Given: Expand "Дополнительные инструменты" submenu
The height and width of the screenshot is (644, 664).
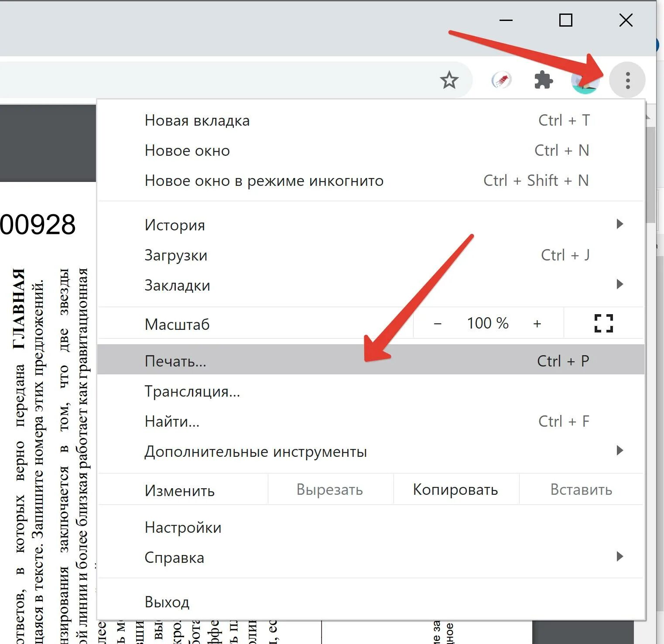Looking at the screenshot, I should [370, 452].
